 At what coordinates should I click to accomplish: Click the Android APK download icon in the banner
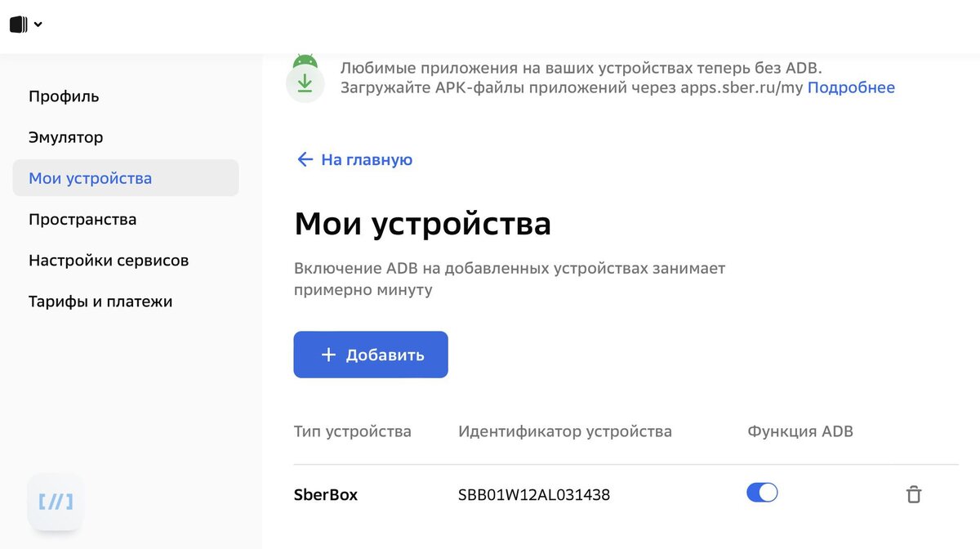[305, 81]
